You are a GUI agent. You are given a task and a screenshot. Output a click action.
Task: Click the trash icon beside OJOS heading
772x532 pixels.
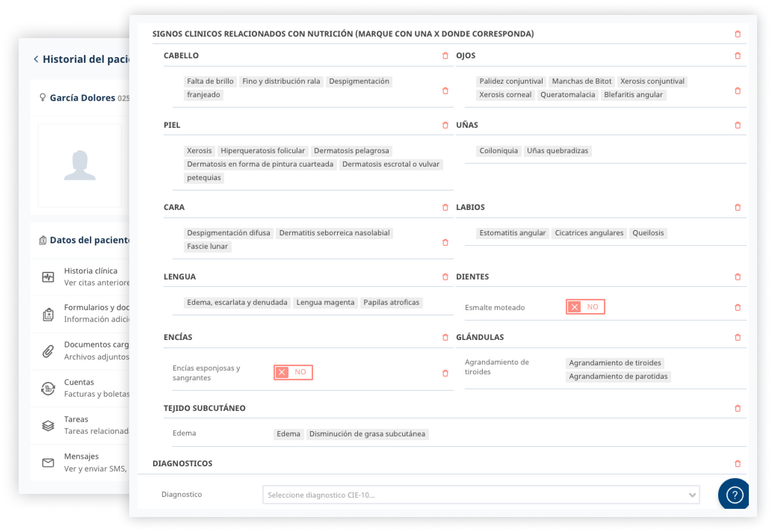tap(738, 56)
